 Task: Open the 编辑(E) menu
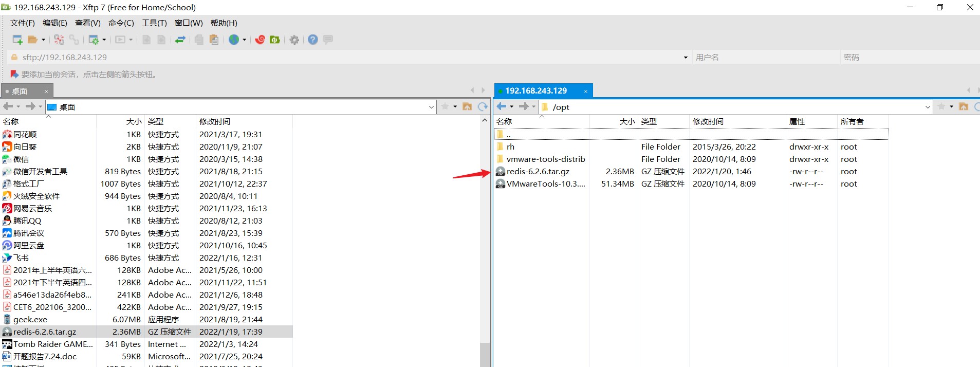click(x=55, y=23)
